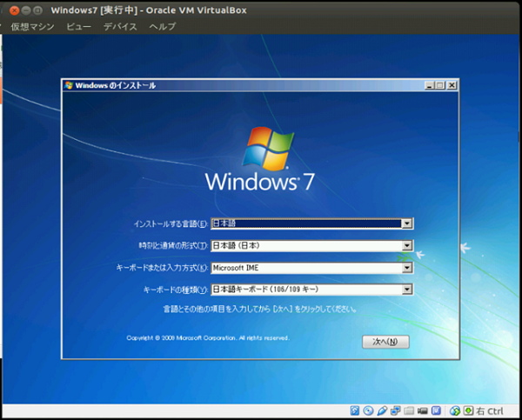Click the keyboard capture arrow icon
Image resolution: width=522 pixels, height=420 pixels.
click(468, 410)
